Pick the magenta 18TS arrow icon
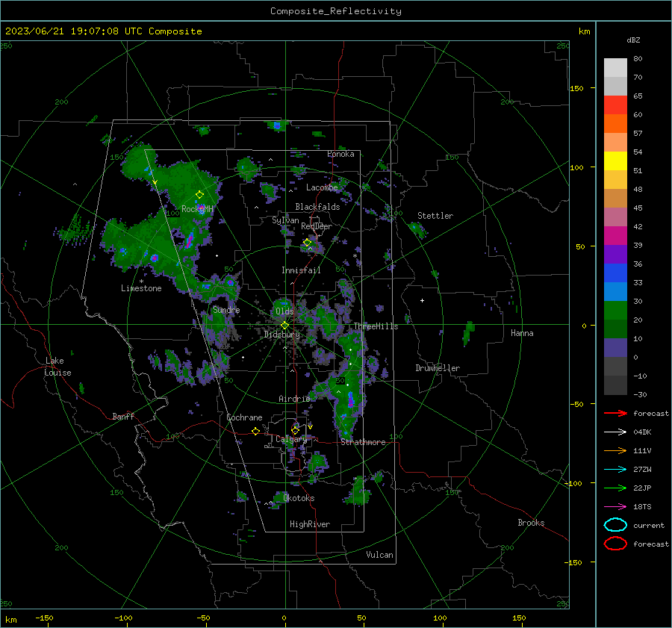The image size is (672, 628). 615,507
